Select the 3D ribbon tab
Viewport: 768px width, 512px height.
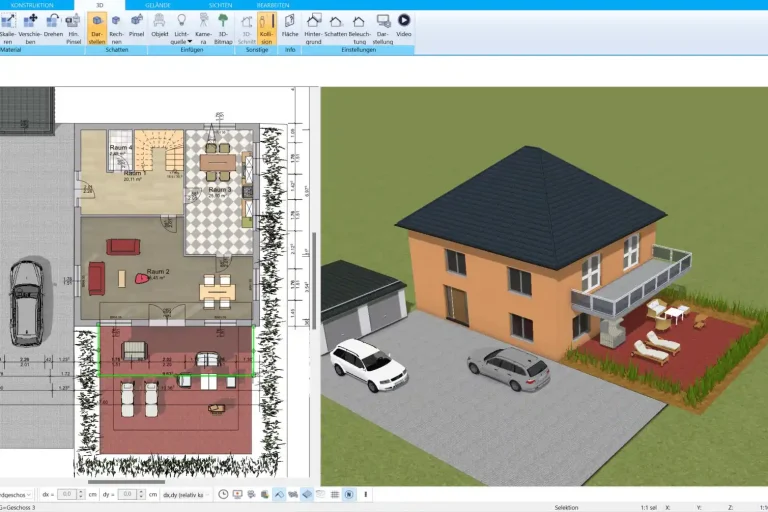tap(99, 5)
